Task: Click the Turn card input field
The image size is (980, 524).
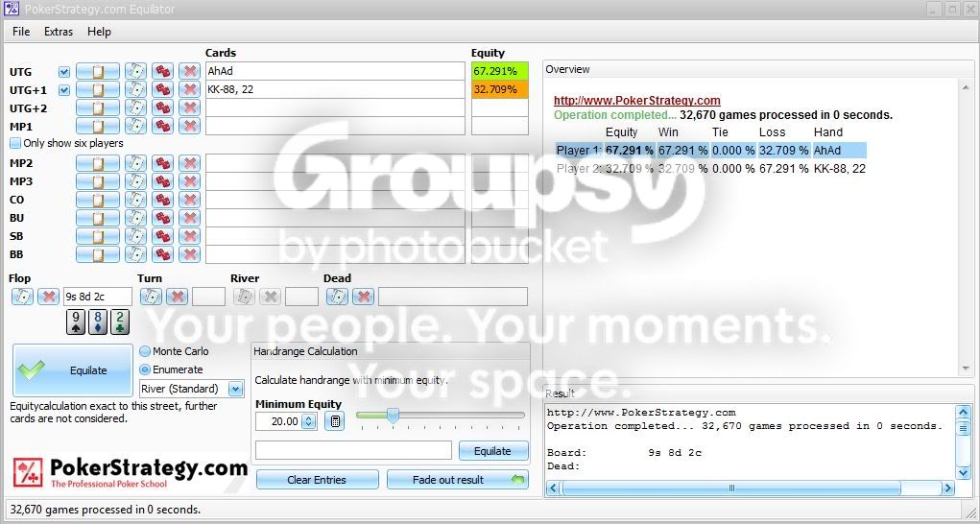Action: tap(208, 297)
